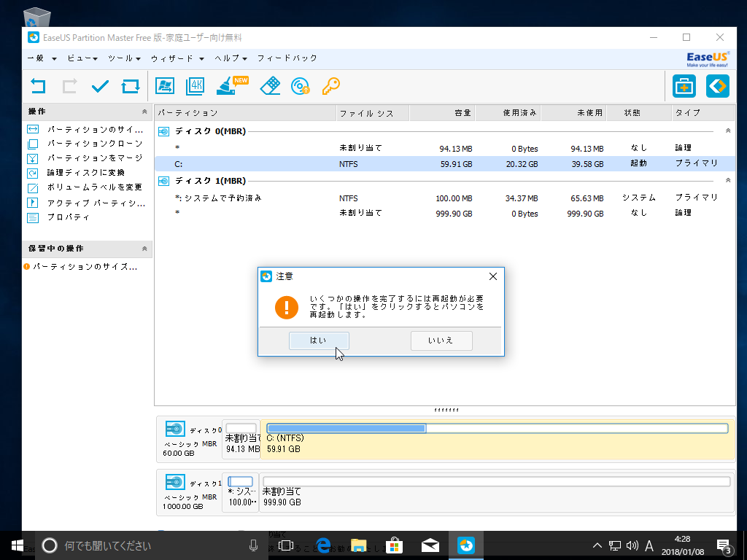This screenshot has height=560, width=747.
Task: Click the volume speaker tray icon
Action: (x=632, y=545)
